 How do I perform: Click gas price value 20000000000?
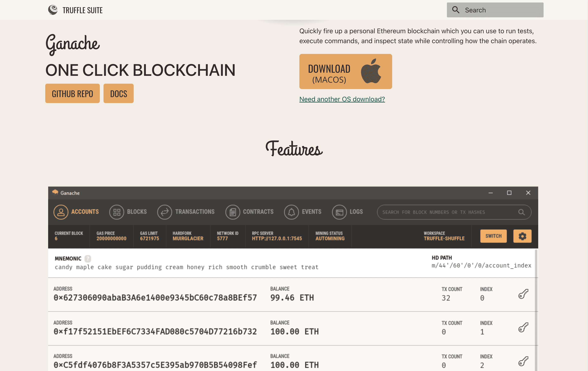[111, 238]
